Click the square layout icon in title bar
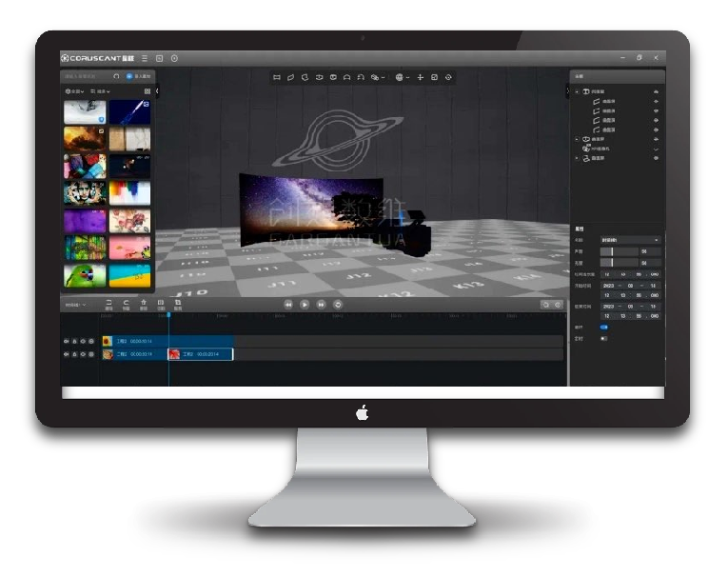This screenshot has width=728, height=577. [159, 58]
